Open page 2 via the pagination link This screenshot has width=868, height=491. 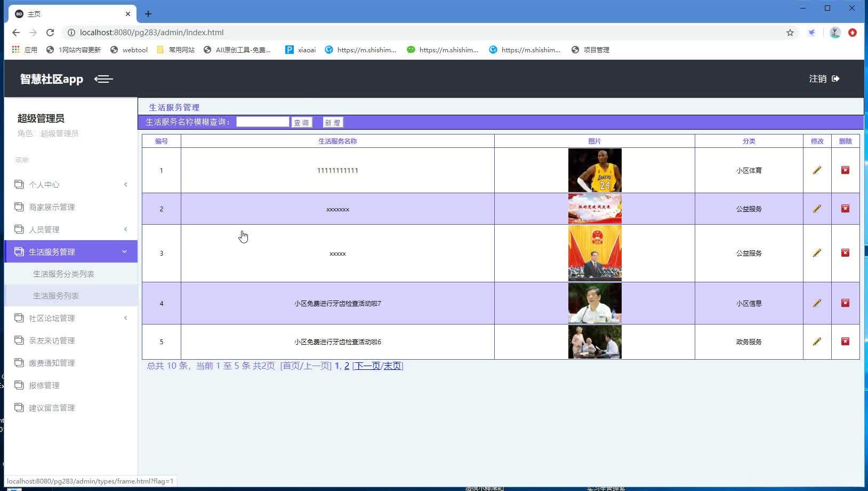[347, 366]
